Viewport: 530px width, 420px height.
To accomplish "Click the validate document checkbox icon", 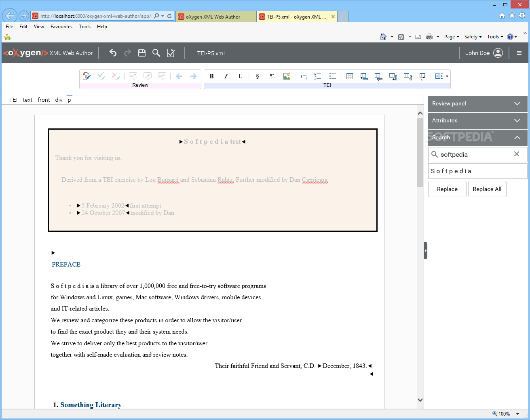I will (171, 53).
